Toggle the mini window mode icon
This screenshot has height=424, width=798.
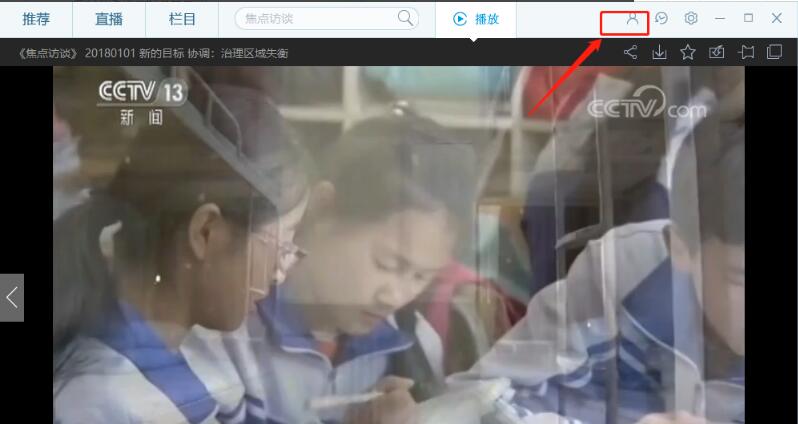point(774,52)
